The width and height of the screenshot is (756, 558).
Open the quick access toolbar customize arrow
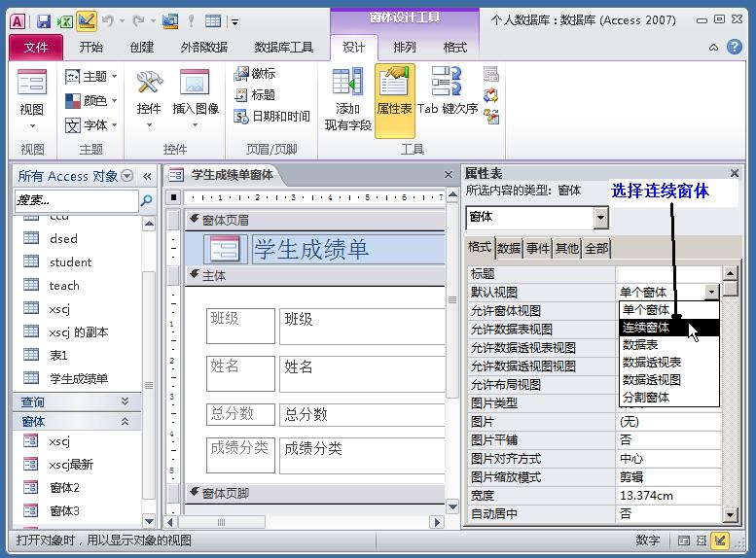[234, 21]
